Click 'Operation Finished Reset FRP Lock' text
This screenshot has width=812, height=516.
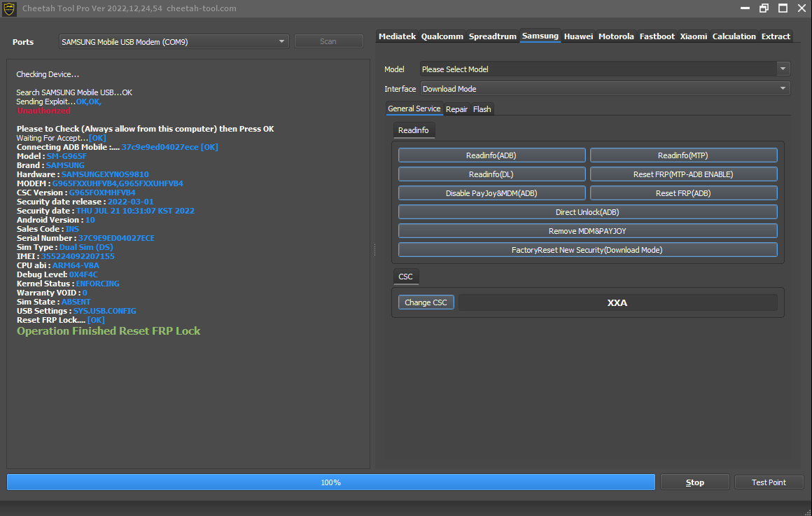[x=108, y=331]
